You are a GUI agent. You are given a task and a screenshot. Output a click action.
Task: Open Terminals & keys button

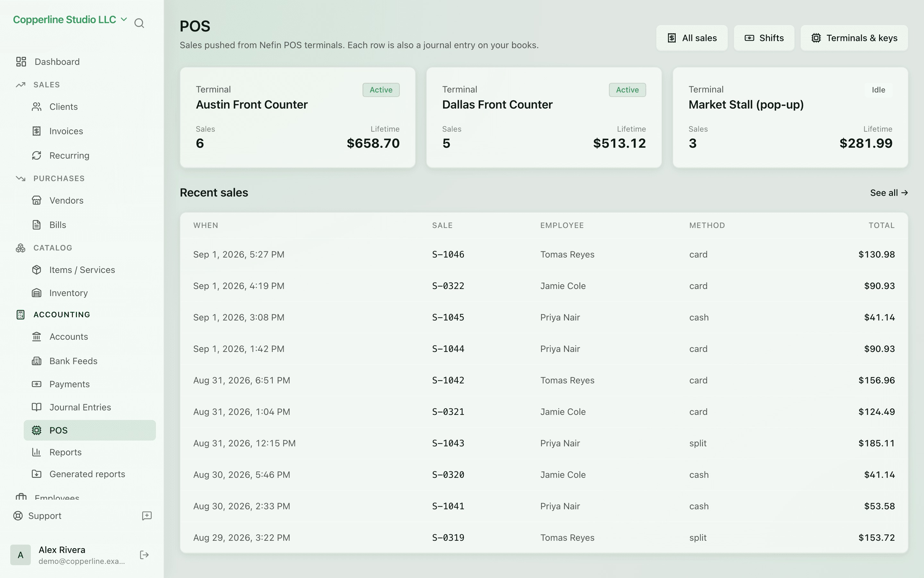point(854,38)
